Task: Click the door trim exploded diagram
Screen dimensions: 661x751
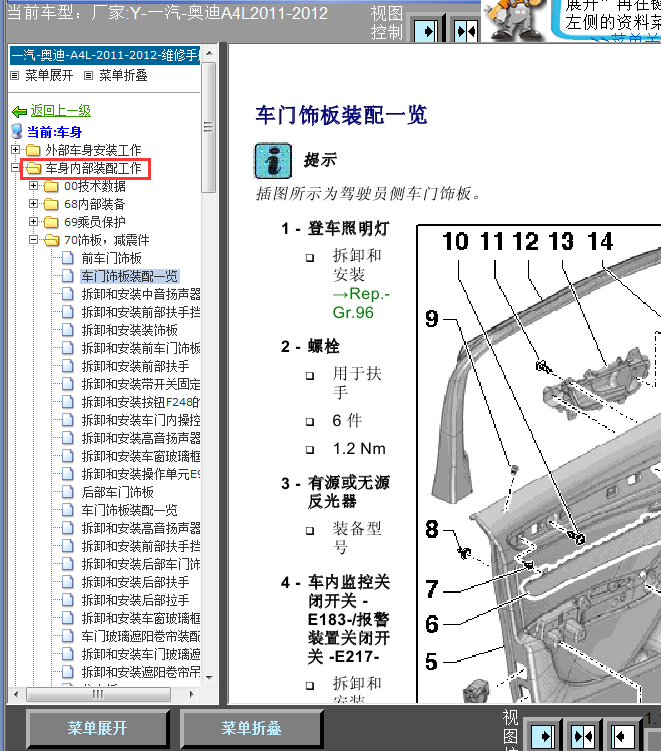Action: [x=539, y=464]
